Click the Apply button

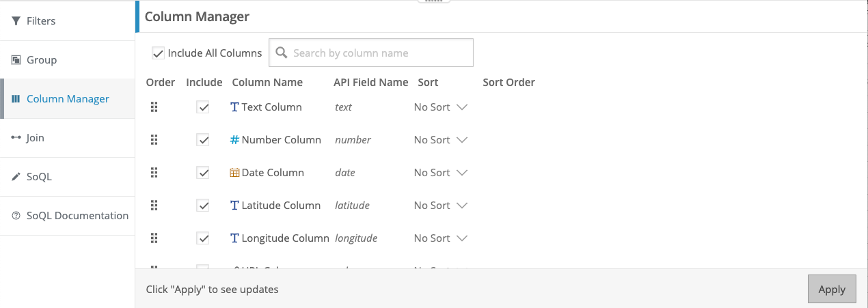832,289
